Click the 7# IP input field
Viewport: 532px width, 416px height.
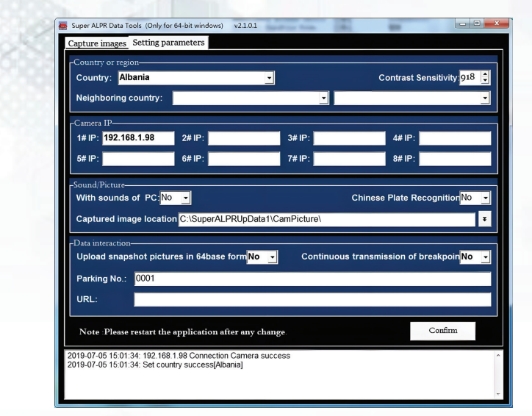click(x=349, y=159)
